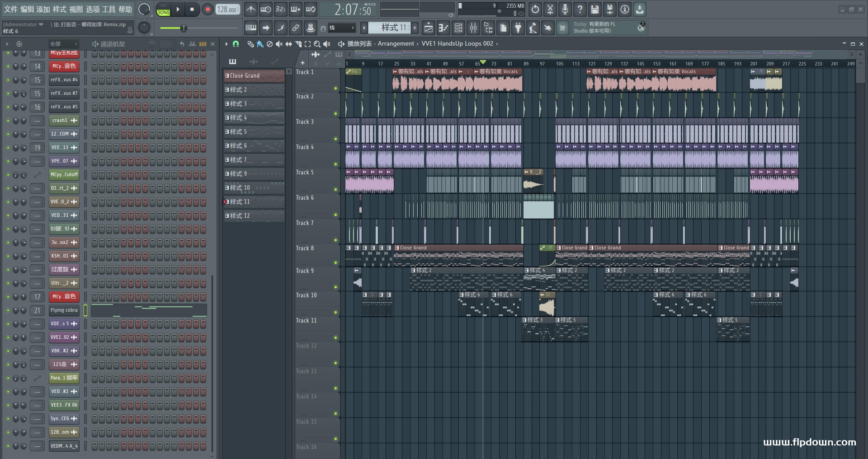Open the 工具 menu
This screenshot has height=459, width=868.
pos(108,9)
